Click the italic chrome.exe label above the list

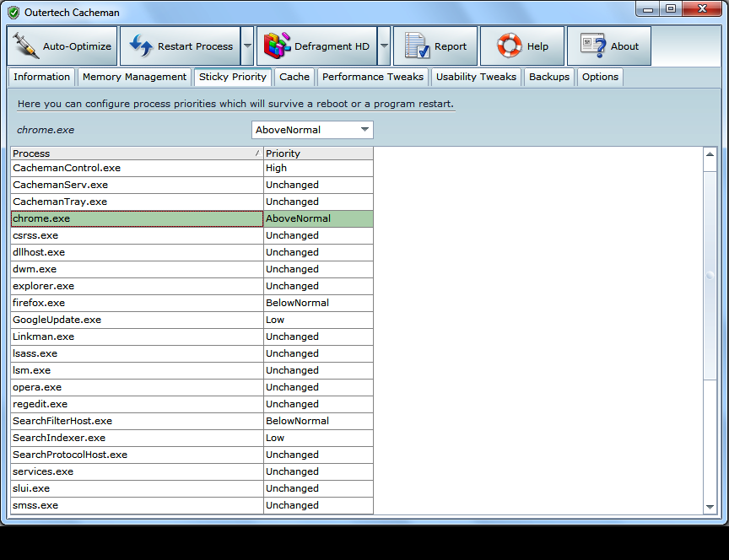tap(46, 130)
